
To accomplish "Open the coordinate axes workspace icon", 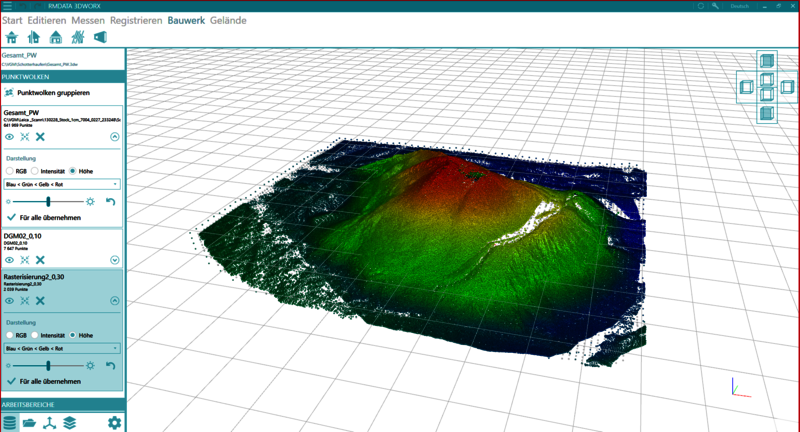I will click(x=49, y=423).
